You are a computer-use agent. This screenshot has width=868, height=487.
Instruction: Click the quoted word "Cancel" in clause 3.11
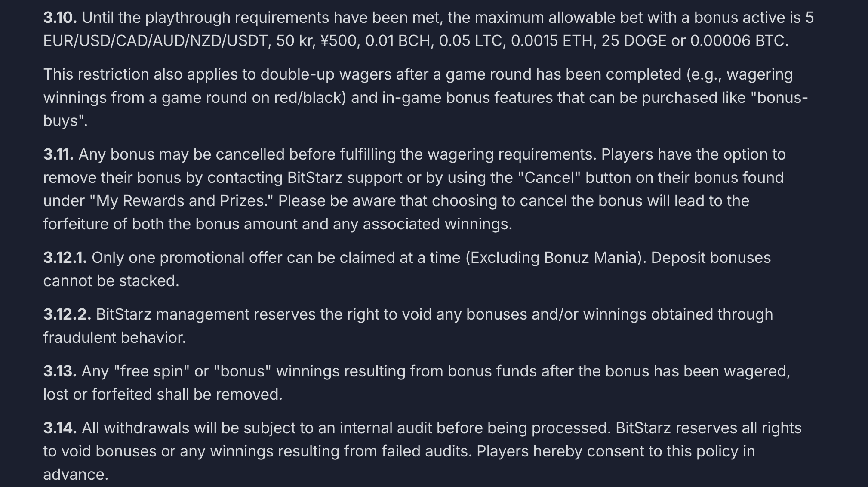click(549, 178)
